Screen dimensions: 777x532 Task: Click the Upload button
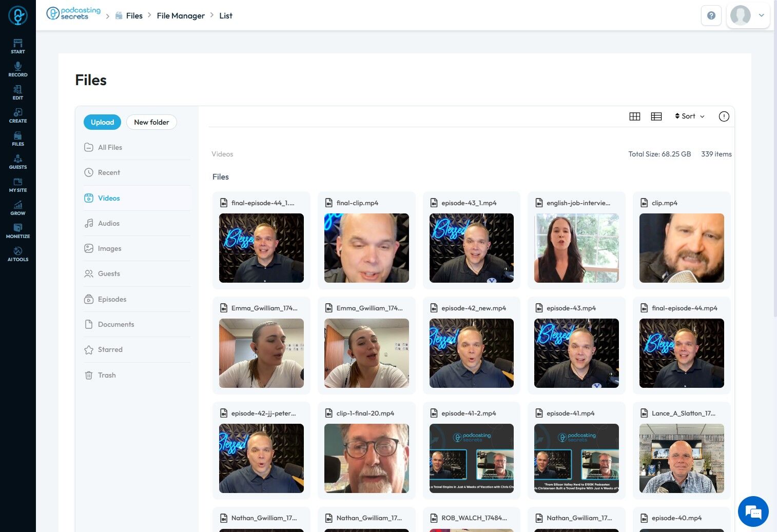tap(102, 122)
